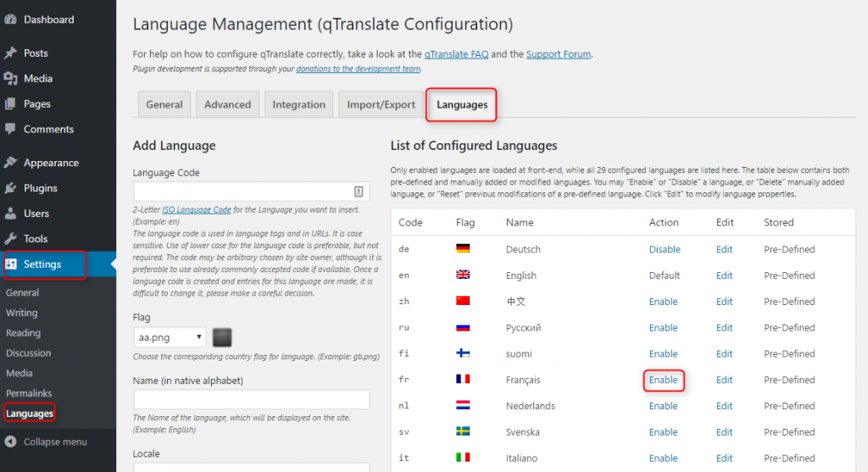
Task: Enable the Nederlands language
Action: 663,406
